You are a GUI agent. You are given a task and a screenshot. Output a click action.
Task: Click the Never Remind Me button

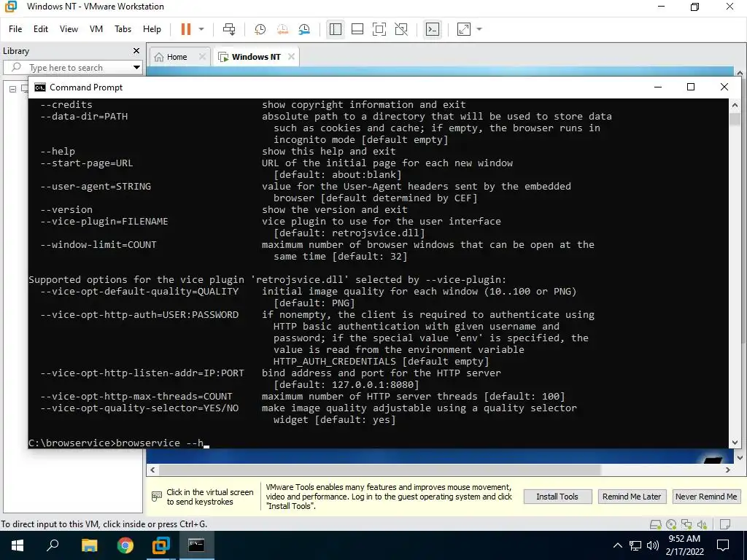coord(706,497)
